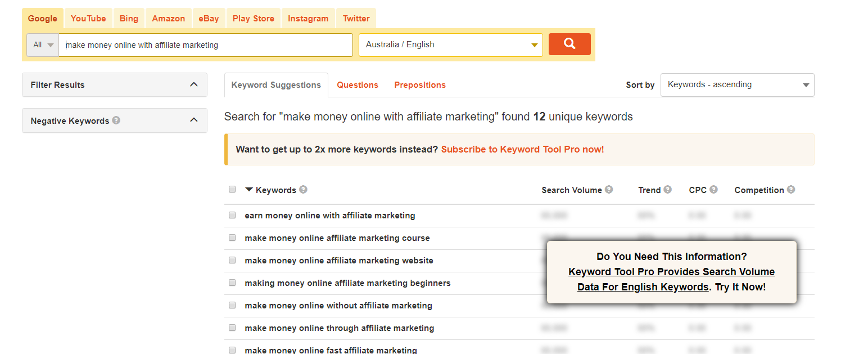
Task: Click the Trend column header
Action: point(649,190)
